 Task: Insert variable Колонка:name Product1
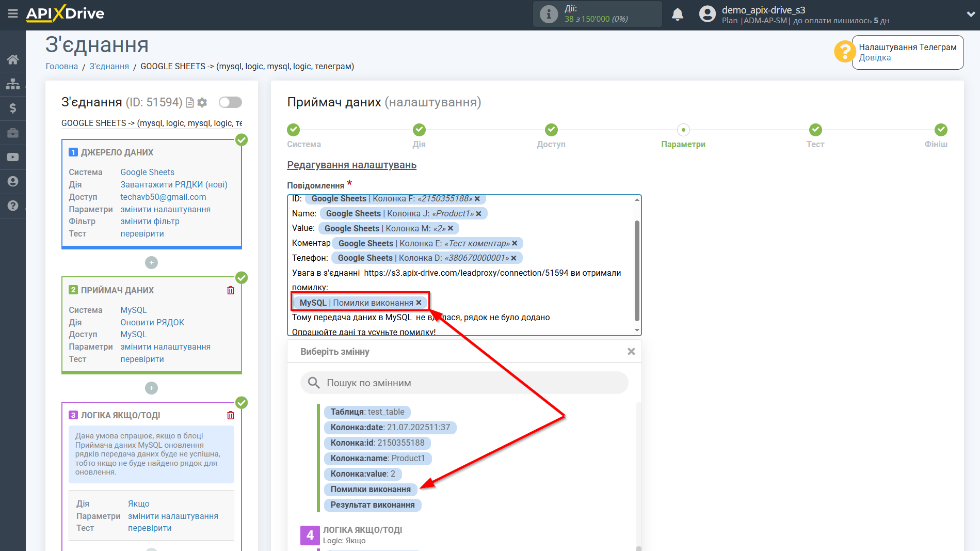click(x=378, y=459)
